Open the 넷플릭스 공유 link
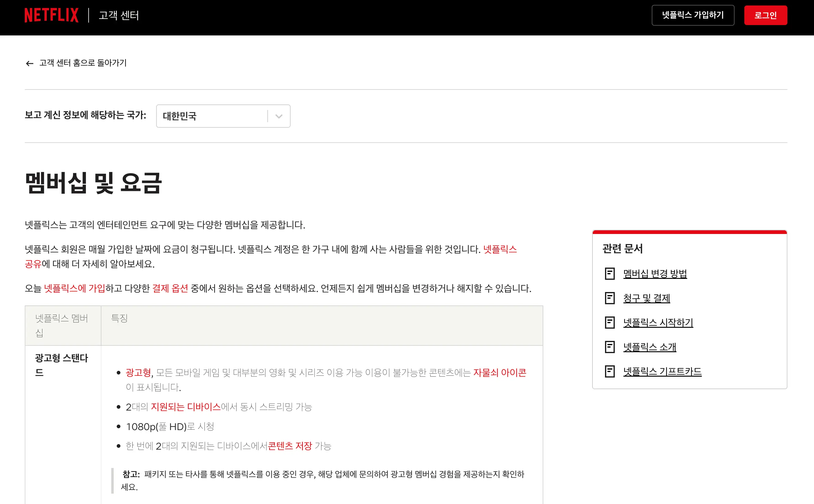This screenshot has height=504, width=814. pyautogui.click(x=500, y=249)
